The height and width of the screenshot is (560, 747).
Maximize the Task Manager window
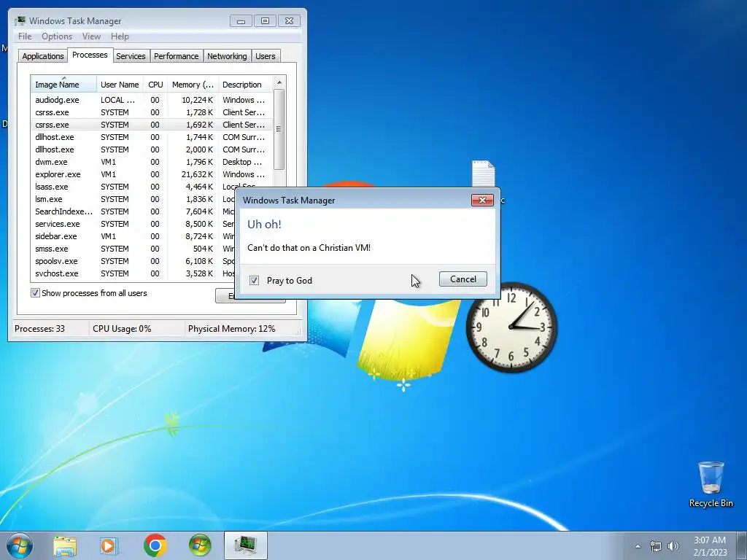[265, 20]
